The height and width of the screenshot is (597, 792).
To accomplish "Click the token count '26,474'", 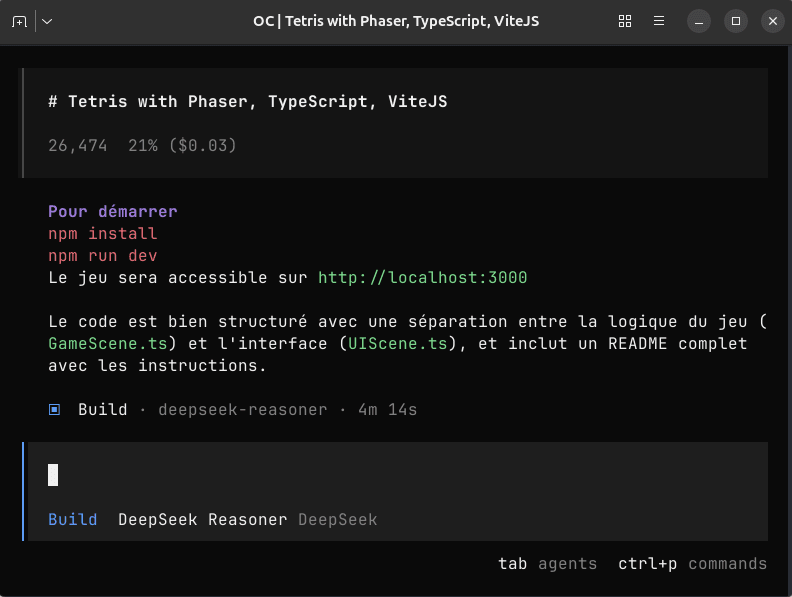I will 78,145.
